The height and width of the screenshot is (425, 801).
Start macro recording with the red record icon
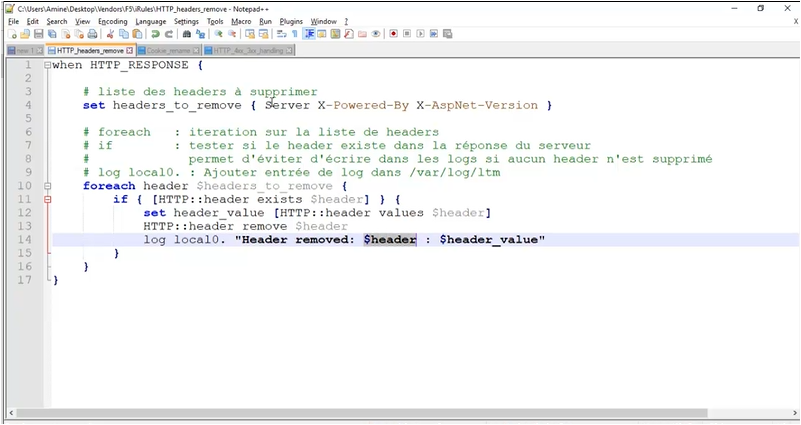pos(393,33)
